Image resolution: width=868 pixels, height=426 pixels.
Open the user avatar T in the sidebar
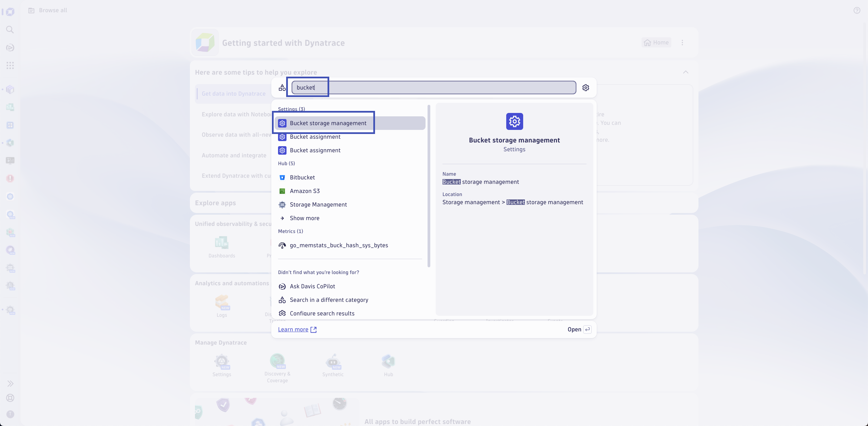10,414
